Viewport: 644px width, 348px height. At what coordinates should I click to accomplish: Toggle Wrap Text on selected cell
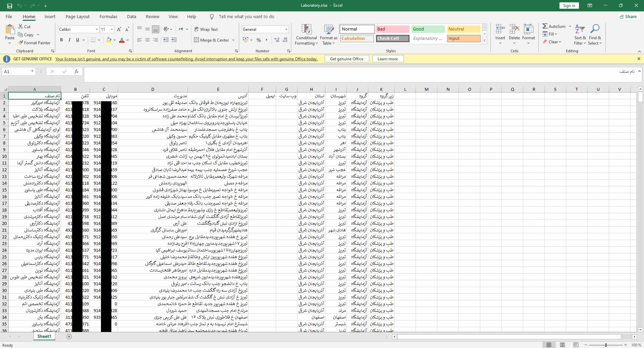click(206, 30)
